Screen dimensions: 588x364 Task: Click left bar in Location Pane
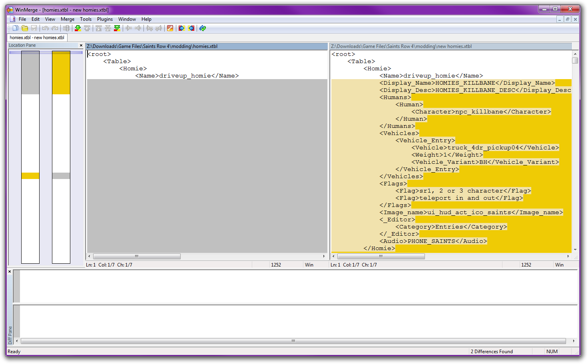(x=30, y=157)
